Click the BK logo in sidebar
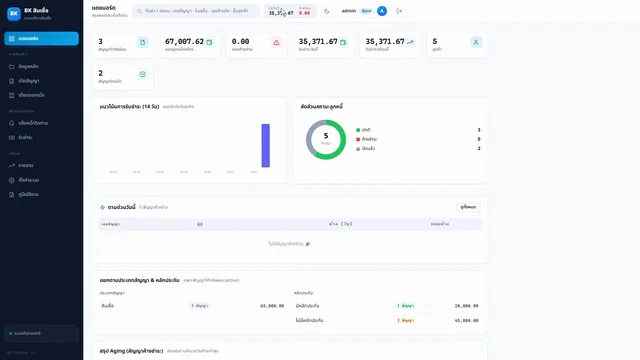The height and width of the screenshot is (360, 640). tap(14, 14)
